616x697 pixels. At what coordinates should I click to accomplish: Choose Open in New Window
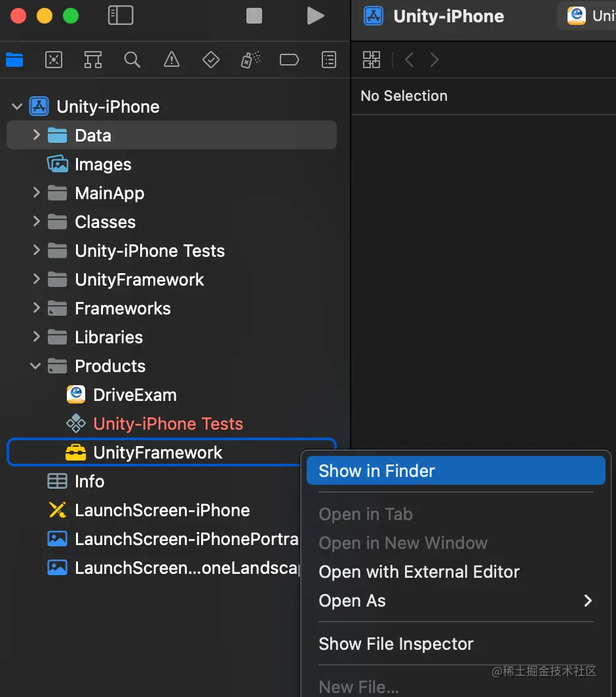[456, 543]
